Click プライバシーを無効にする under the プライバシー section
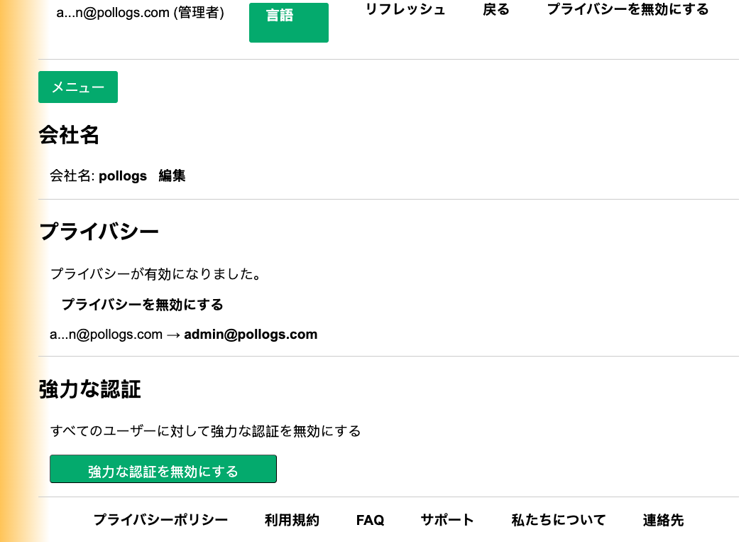 point(142,304)
